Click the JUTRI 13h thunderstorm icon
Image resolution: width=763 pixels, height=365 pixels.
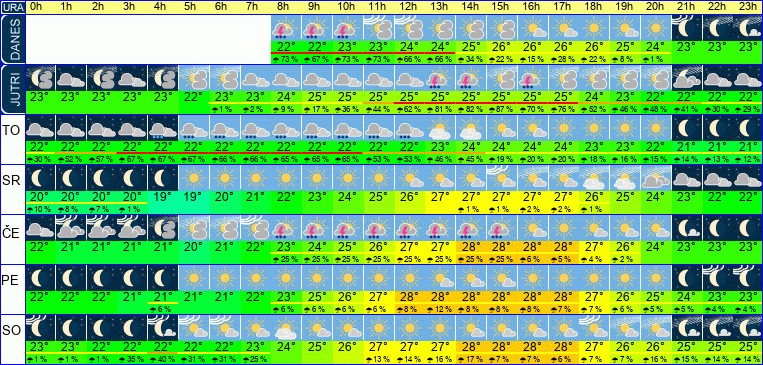pos(439,78)
